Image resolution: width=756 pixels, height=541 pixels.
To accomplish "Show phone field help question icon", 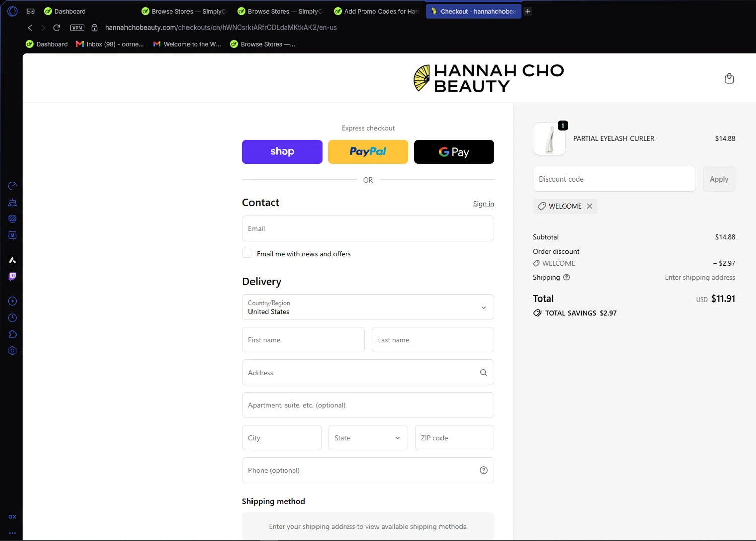I will [x=484, y=470].
